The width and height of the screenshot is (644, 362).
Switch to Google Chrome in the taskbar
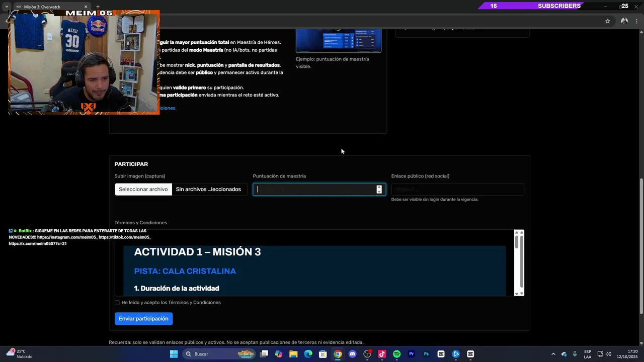[x=338, y=354]
